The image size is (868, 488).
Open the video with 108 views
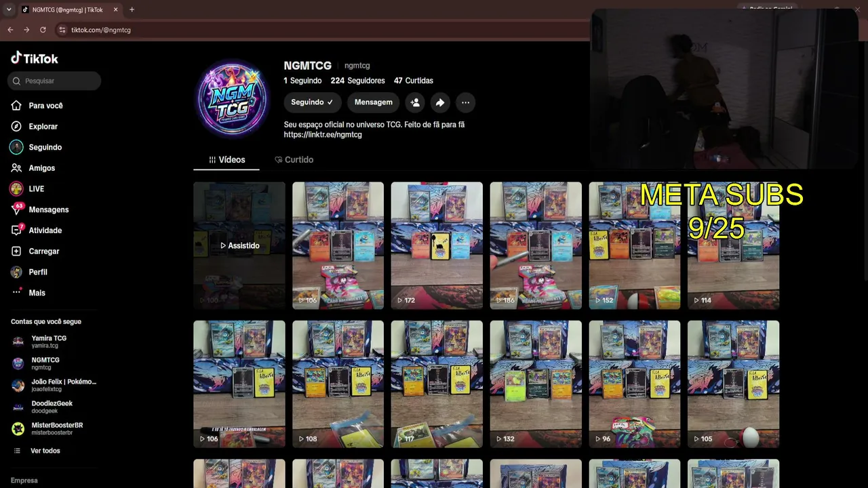point(338,384)
